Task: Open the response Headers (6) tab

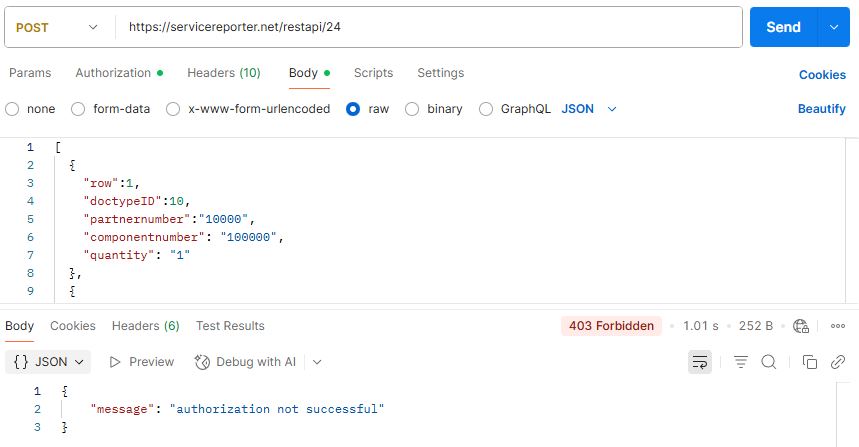Action: [146, 326]
